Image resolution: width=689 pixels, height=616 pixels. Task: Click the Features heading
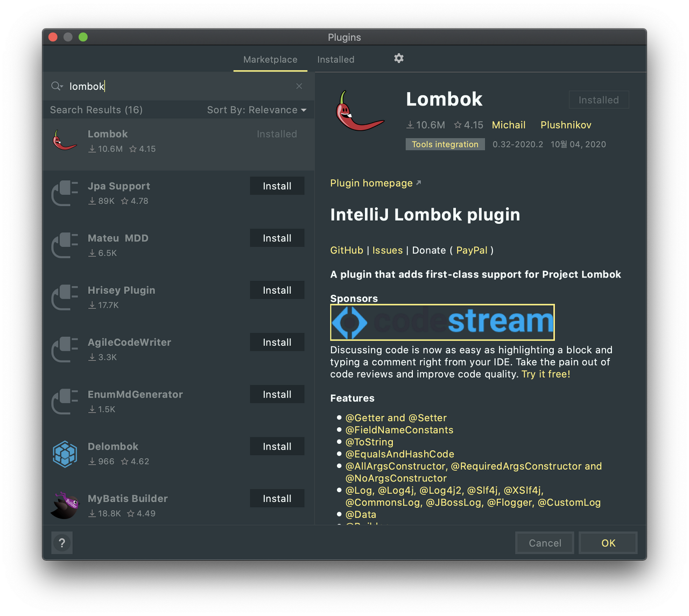click(352, 398)
